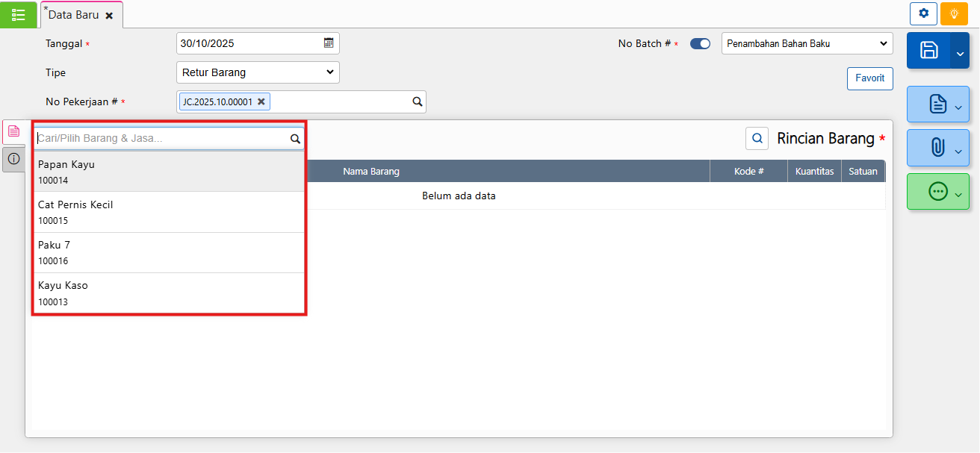Expand the save button dropdown arrow

pos(960,51)
